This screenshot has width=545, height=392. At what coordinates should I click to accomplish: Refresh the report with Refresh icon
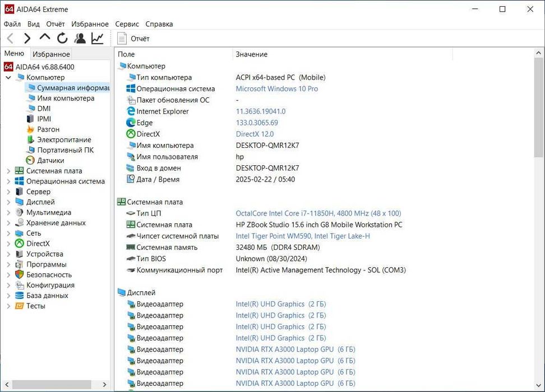(62, 38)
